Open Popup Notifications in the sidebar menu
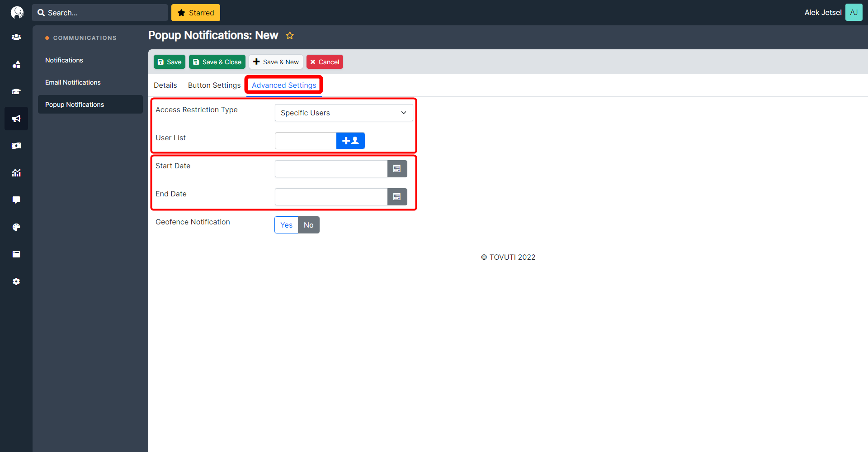The image size is (868, 452). 90,105
